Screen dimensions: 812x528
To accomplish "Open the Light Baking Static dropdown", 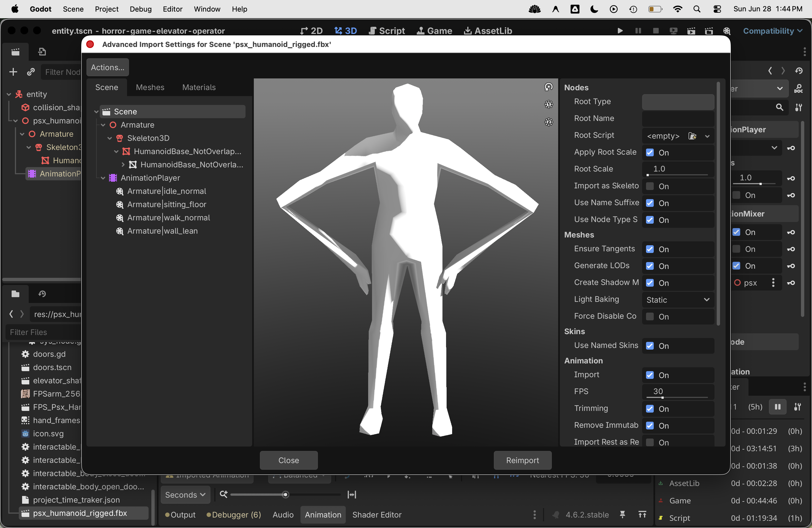I will (678, 300).
